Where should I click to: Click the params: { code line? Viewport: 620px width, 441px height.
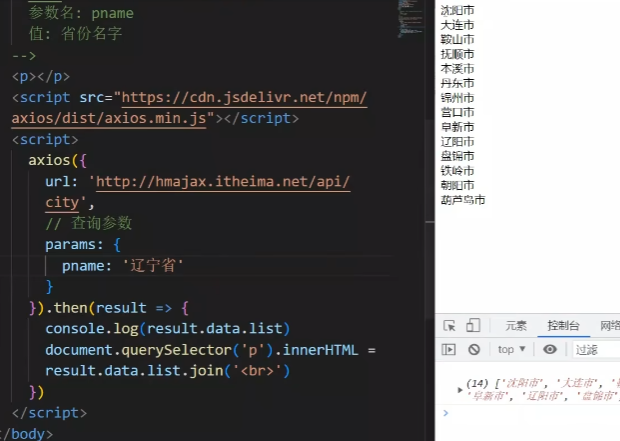pyautogui.click(x=83, y=244)
